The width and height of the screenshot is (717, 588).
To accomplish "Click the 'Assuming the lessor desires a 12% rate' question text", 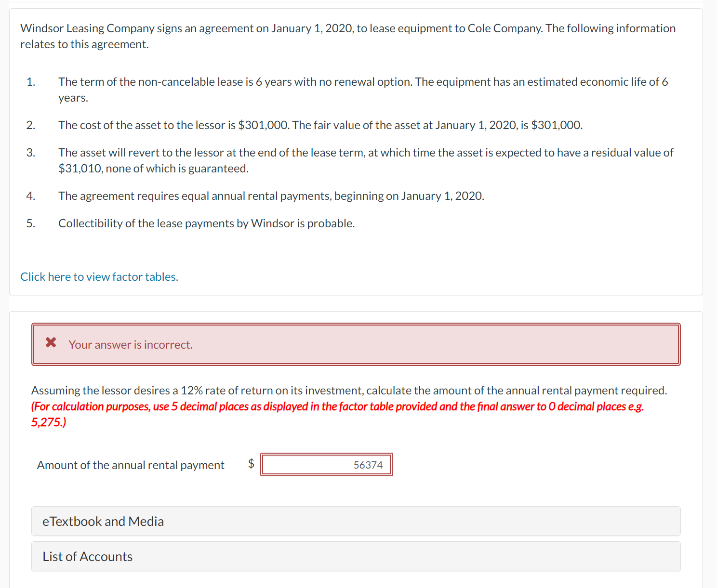I will (x=349, y=391).
